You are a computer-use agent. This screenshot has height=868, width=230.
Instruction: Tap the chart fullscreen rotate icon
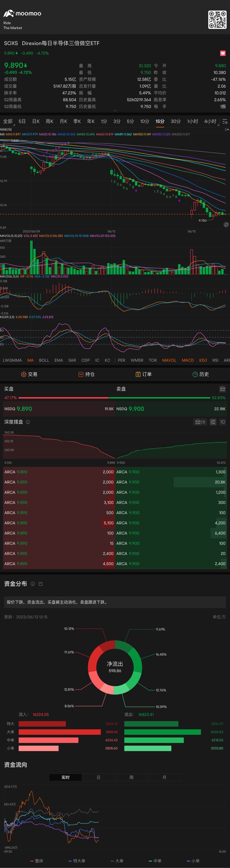click(x=226, y=225)
